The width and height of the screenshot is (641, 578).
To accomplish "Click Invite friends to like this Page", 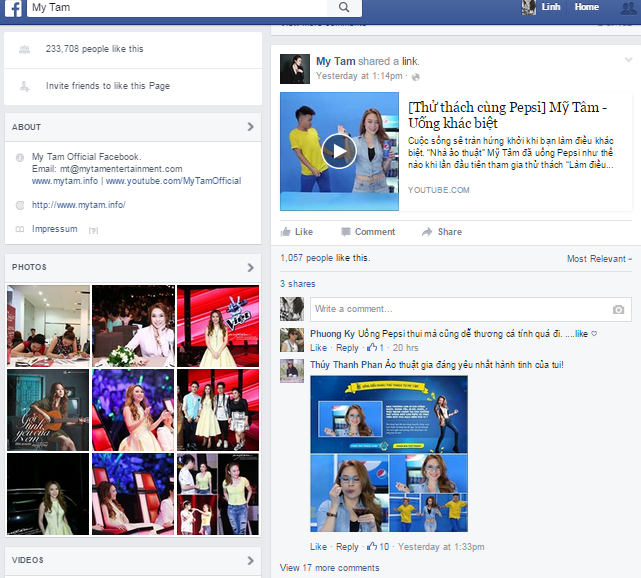I will (x=107, y=86).
